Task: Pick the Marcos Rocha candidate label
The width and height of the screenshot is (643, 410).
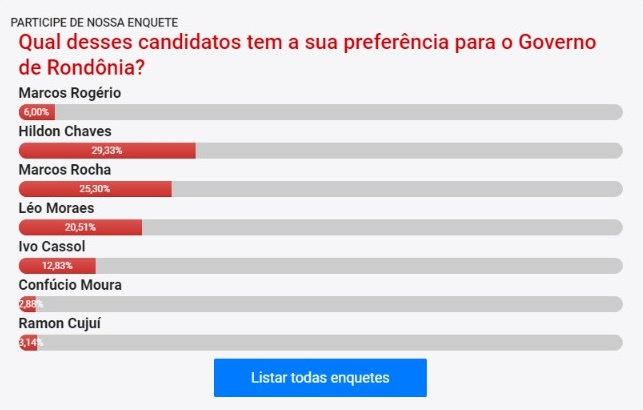Action: (65, 169)
